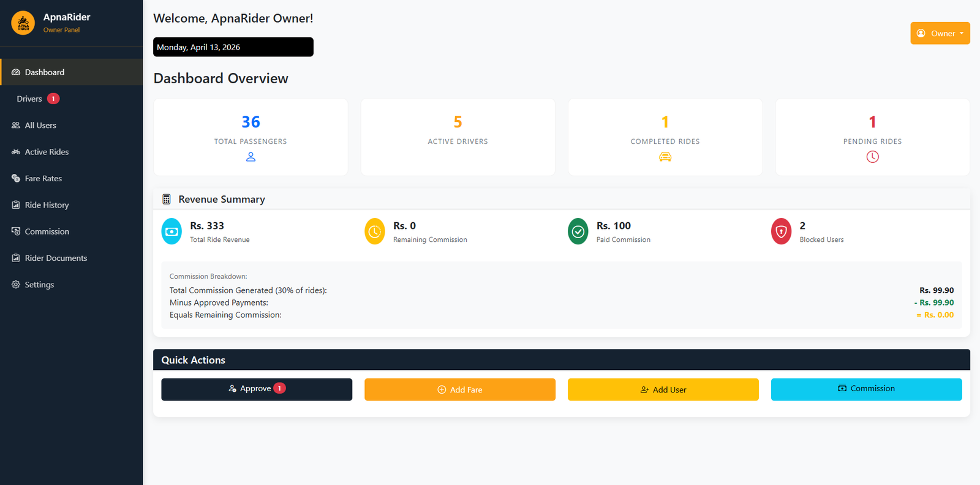The width and height of the screenshot is (980, 485).
Task: Click the Approve quick action button
Action: [257, 389]
